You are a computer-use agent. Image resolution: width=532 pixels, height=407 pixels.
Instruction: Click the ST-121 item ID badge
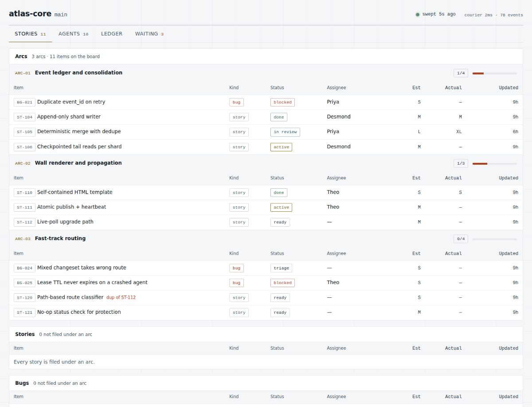[24, 312]
